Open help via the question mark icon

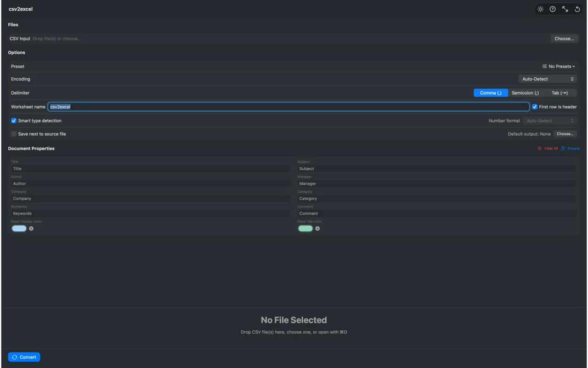tap(553, 9)
